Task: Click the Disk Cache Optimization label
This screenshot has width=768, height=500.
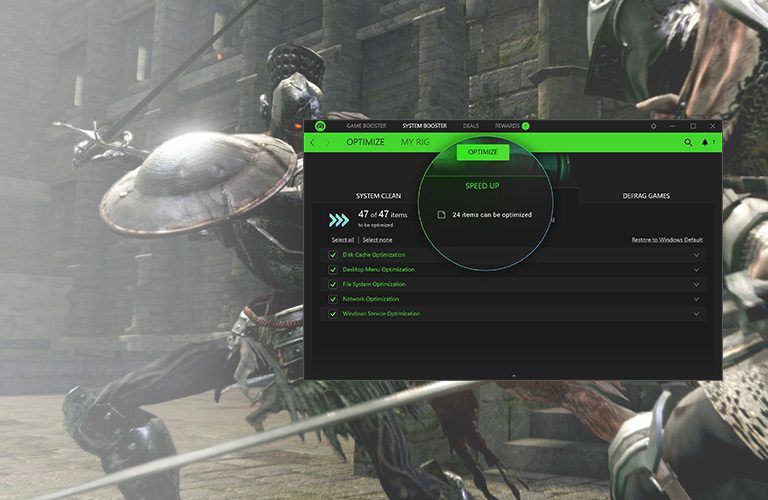Action: [374, 255]
